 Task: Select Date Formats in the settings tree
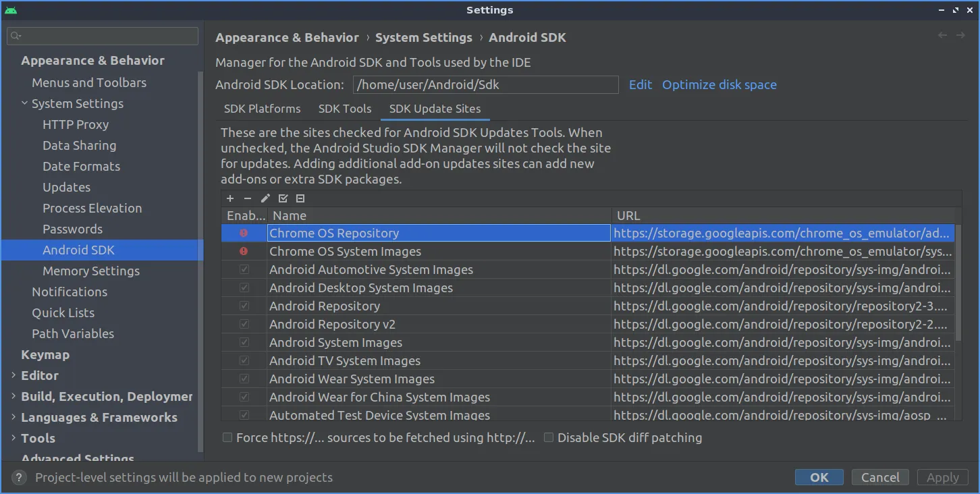tap(82, 166)
